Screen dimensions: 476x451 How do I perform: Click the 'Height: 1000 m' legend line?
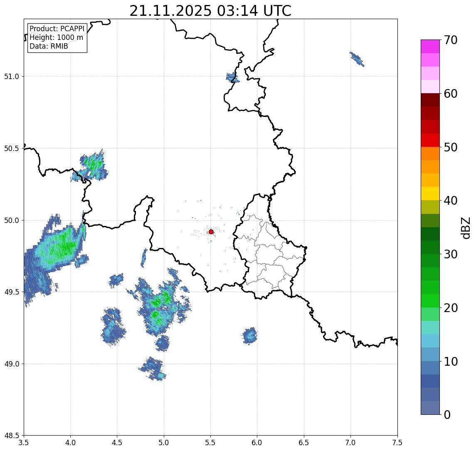point(56,37)
